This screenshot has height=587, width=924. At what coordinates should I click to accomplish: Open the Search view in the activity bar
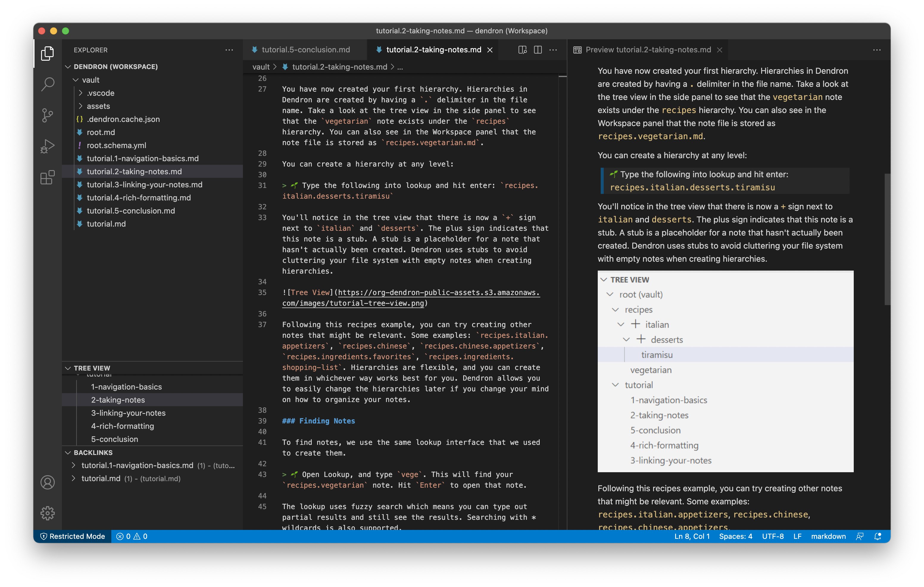pos(47,84)
